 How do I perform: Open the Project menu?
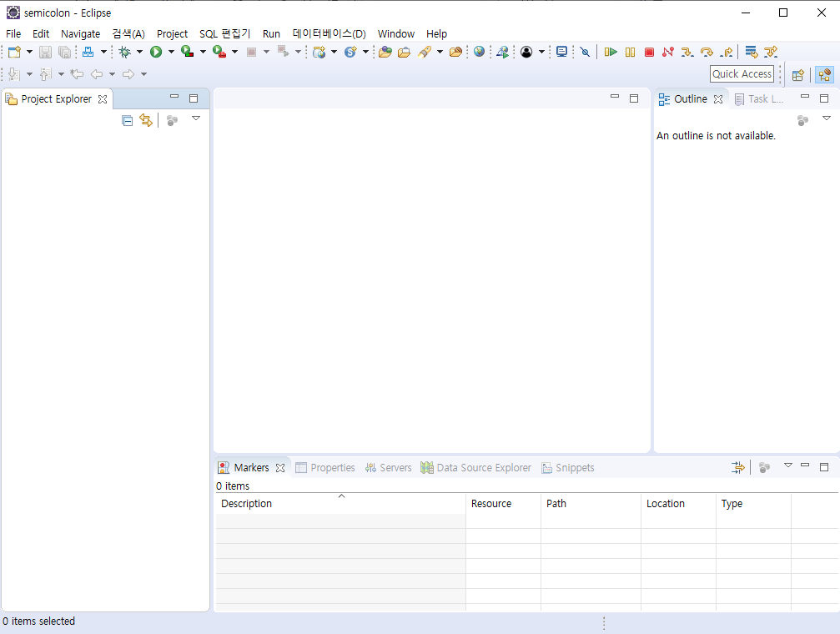click(x=172, y=33)
